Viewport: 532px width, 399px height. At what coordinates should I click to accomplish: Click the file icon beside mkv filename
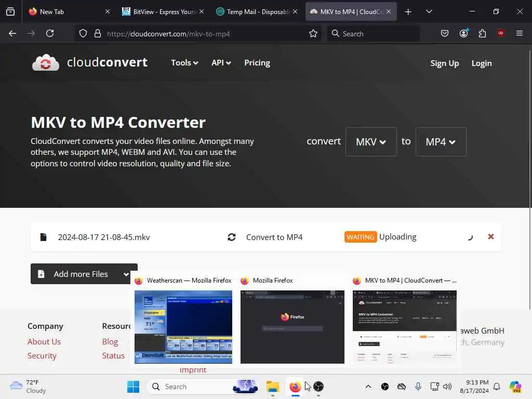pos(44,237)
